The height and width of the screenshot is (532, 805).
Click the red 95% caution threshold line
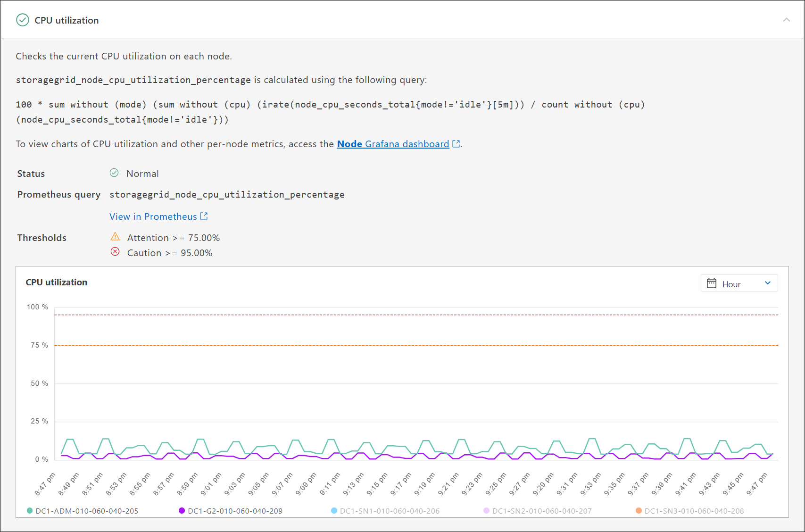[x=416, y=315]
